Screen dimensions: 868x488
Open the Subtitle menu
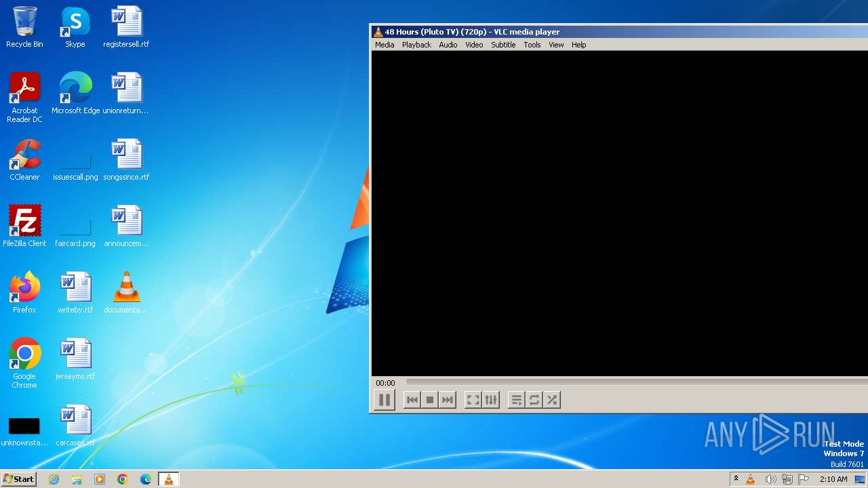tap(503, 45)
